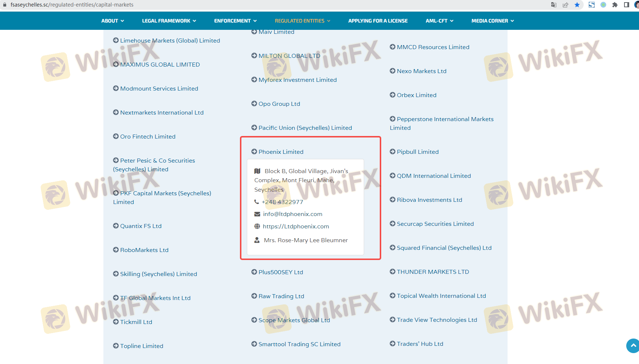Expand the ENFORCEMENT dropdown menu
The height and width of the screenshot is (364, 639).
[235, 21]
